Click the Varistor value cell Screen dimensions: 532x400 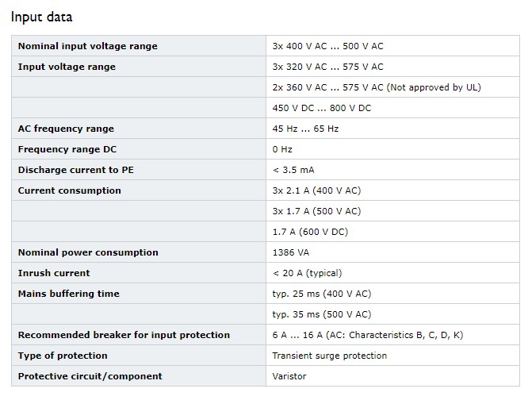[392, 376]
